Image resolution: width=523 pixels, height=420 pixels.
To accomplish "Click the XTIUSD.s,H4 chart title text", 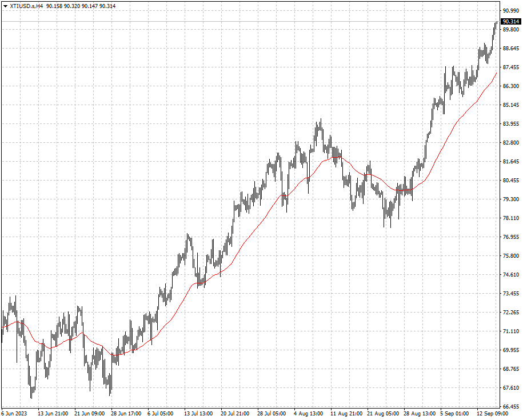I will 26,6.
